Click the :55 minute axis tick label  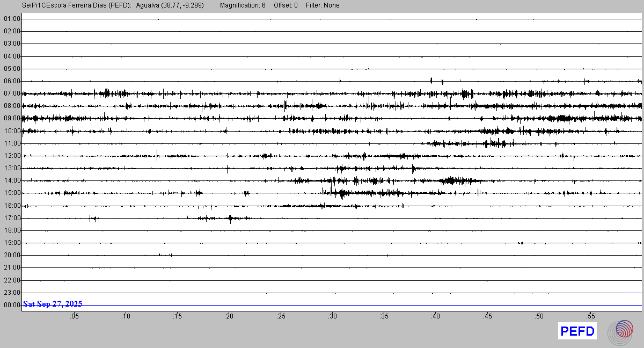point(590,316)
